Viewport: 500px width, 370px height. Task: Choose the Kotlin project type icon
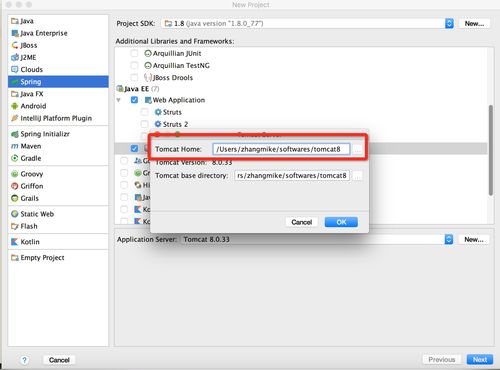[x=15, y=242]
